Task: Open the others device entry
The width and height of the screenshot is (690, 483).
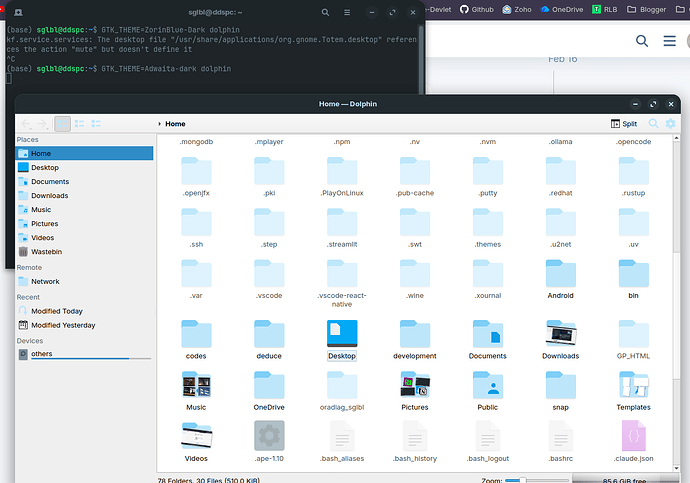Action: [x=41, y=354]
